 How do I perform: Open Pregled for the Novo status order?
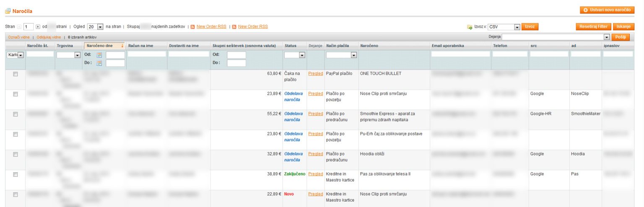(x=315, y=194)
